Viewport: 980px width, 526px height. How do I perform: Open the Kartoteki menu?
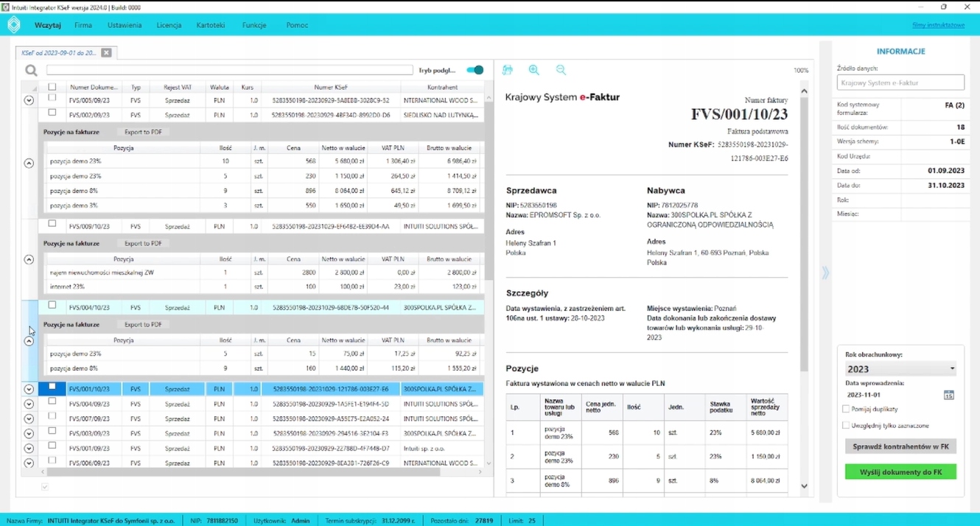211,25
